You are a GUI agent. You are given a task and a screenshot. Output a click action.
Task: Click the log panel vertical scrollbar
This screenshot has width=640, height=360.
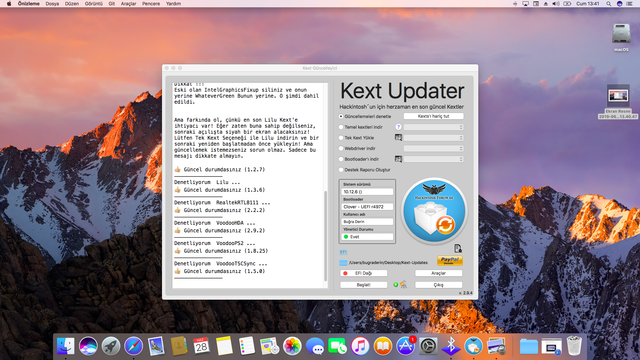tap(325, 236)
